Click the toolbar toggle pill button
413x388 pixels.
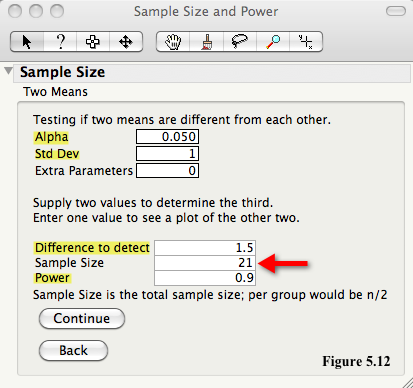tap(396, 11)
